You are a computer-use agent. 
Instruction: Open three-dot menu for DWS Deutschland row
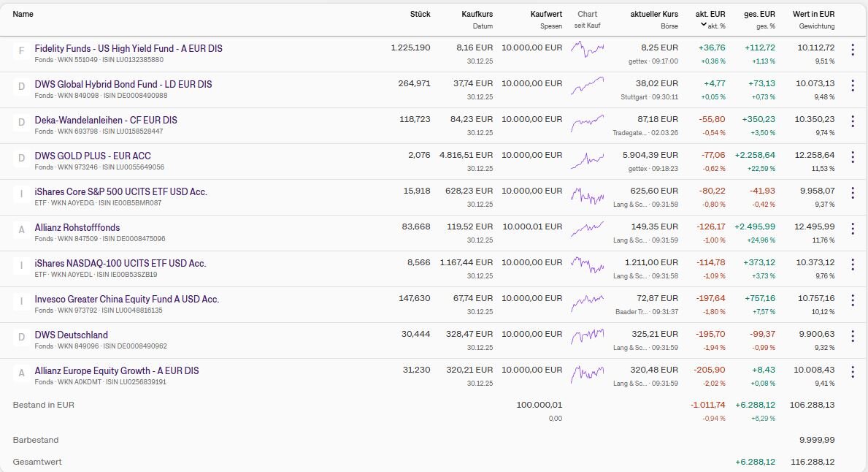click(x=852, y=336)
